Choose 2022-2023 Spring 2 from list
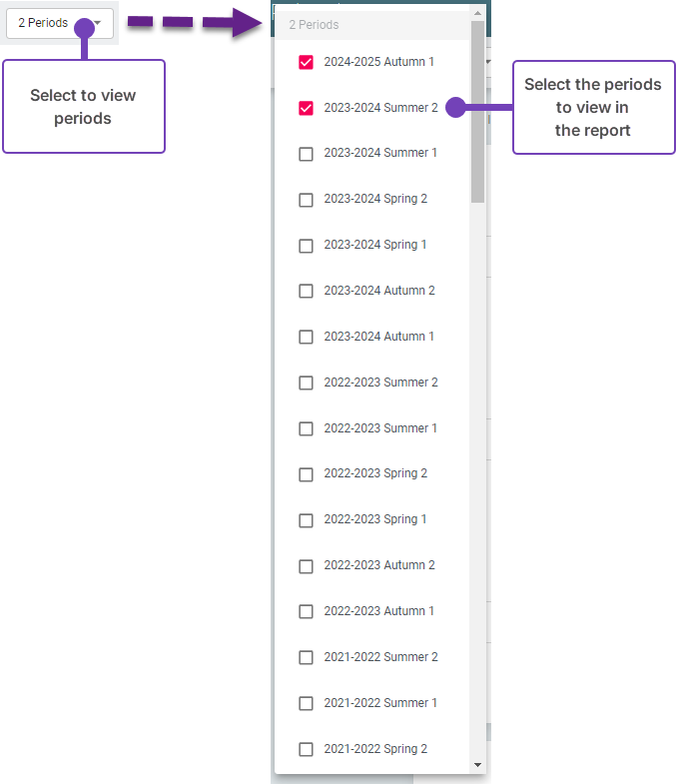This screenshot has width=678, height=784. (307, 474)
